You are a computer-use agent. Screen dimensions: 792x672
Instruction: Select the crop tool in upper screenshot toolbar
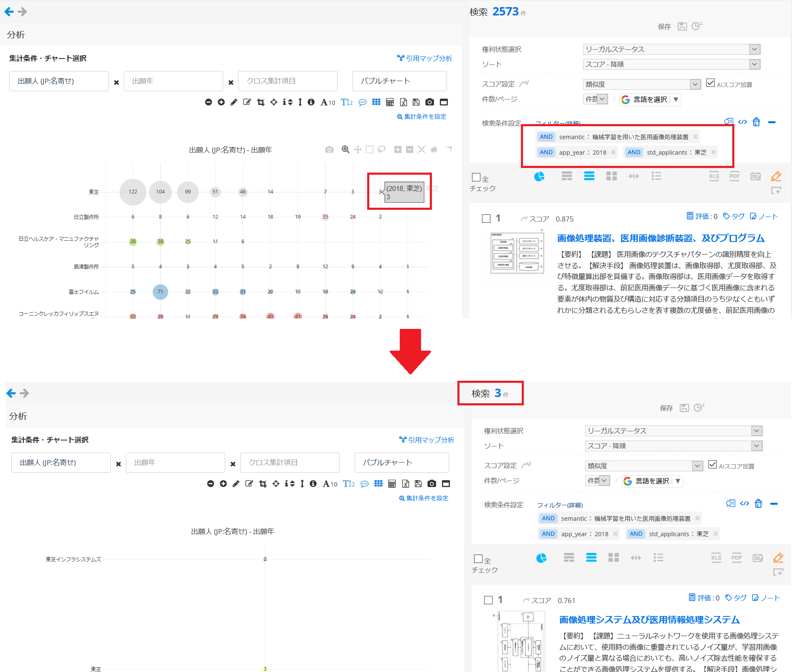tap(261, 102)
